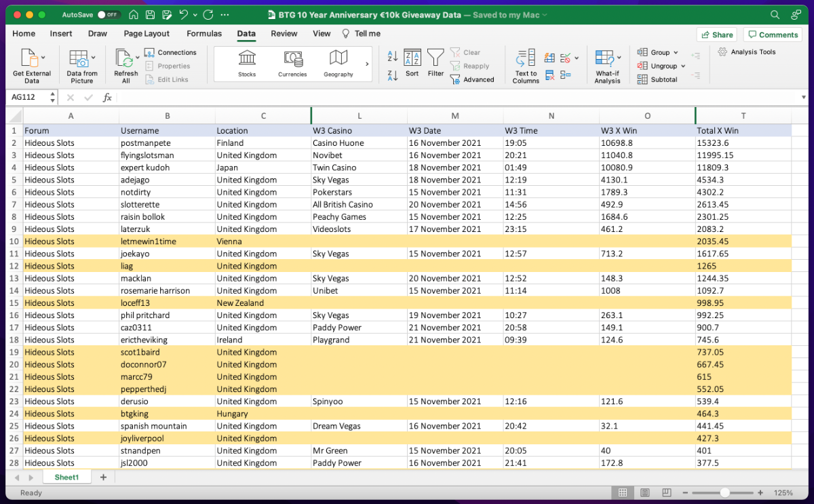
Task: Click the Redo icon
Action: (x=208, y=14)
